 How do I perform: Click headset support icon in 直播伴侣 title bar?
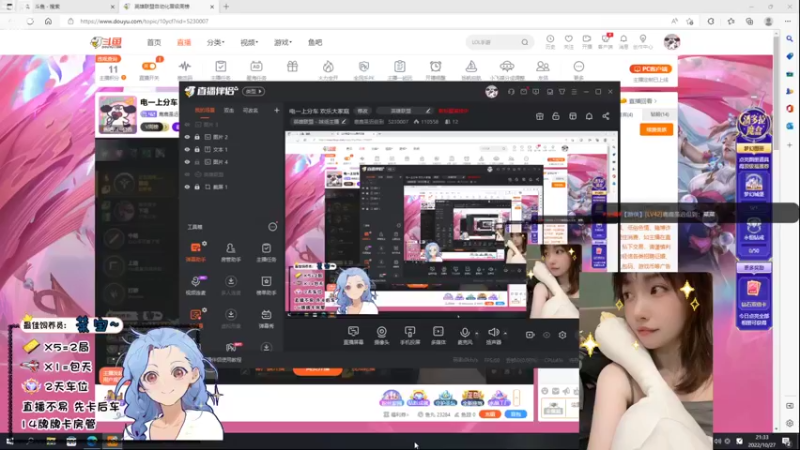pos(511,92)
